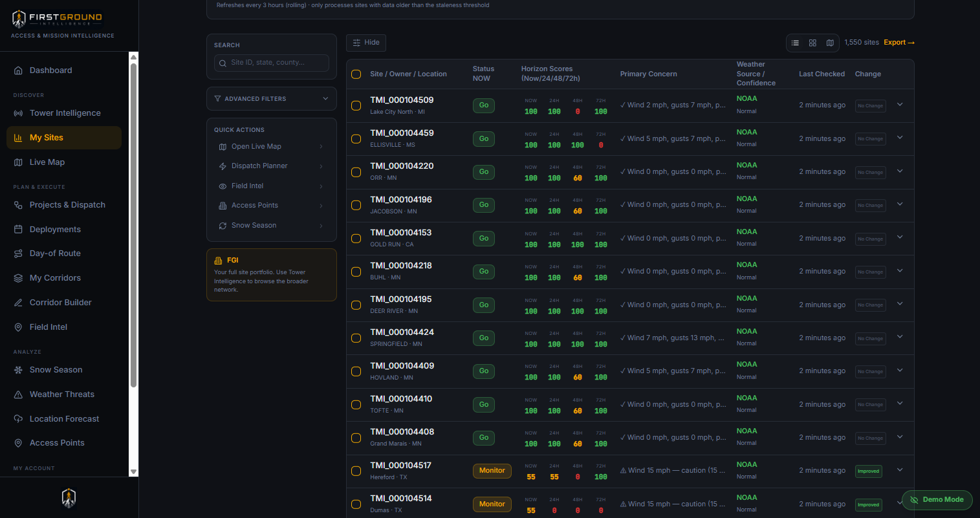Switch to list view icon
The height and width of the screenshot is (518, 980).
pyautogui.click(x=795, y=43)
